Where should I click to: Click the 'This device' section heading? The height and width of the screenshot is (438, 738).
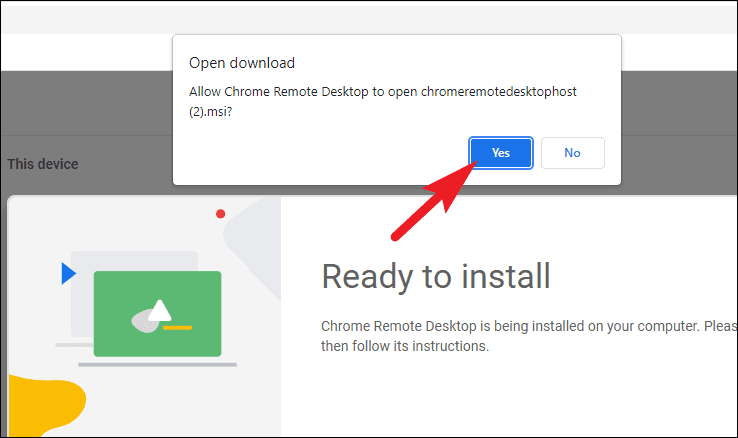pos(43,164)
